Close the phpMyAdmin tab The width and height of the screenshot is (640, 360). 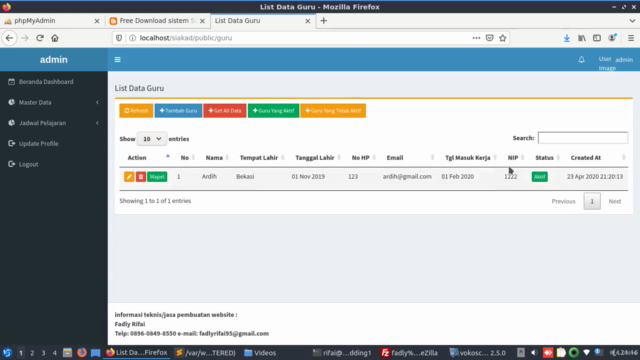pyautogui.click(x=97, y=21)
